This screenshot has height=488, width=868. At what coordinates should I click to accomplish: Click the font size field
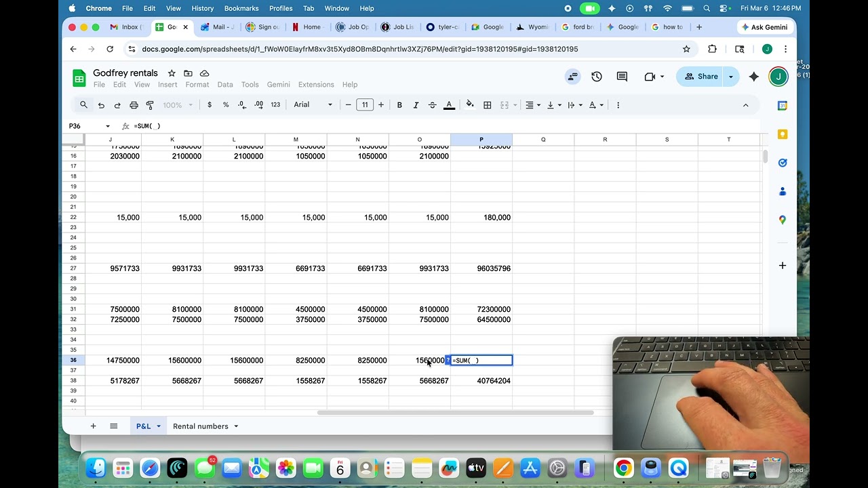[x=365, y=105]
